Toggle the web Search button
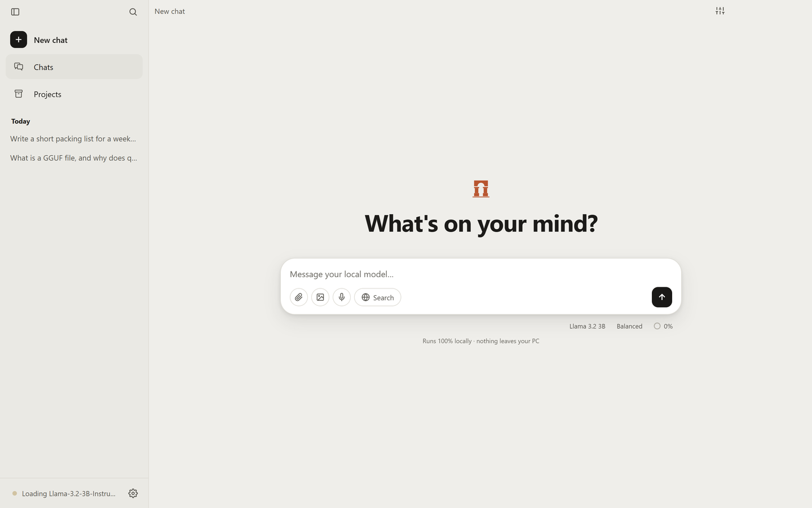This screenshot has height=508, width=812. coord(378,297)
